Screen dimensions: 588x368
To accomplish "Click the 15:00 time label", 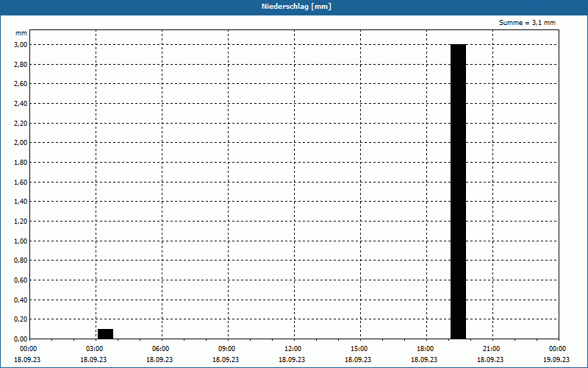I will [359, 349].
